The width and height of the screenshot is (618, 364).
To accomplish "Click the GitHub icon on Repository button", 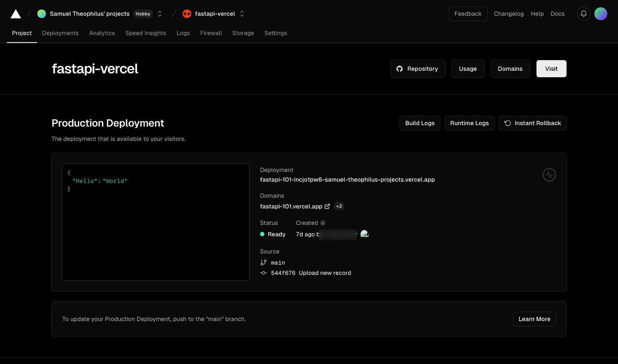I will 399,68.
